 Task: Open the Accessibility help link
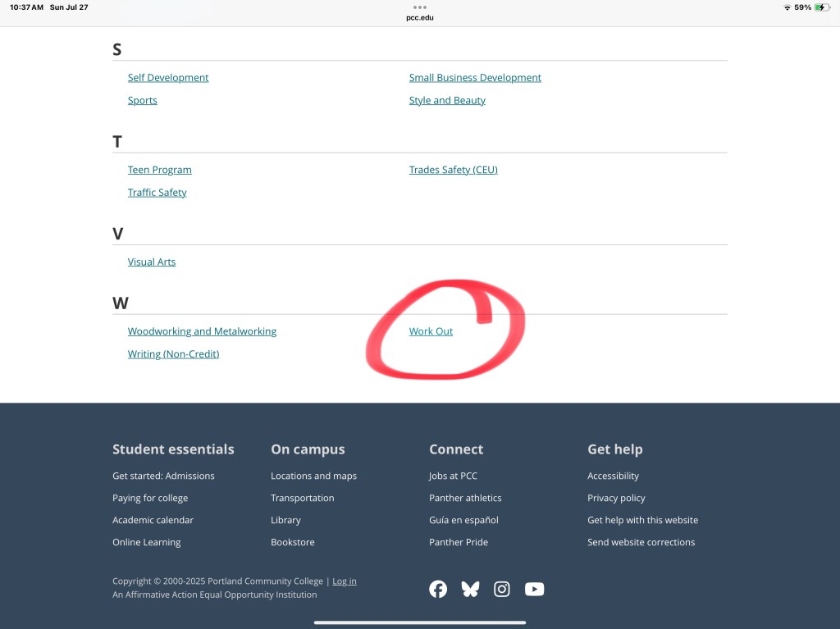(613, 476)
